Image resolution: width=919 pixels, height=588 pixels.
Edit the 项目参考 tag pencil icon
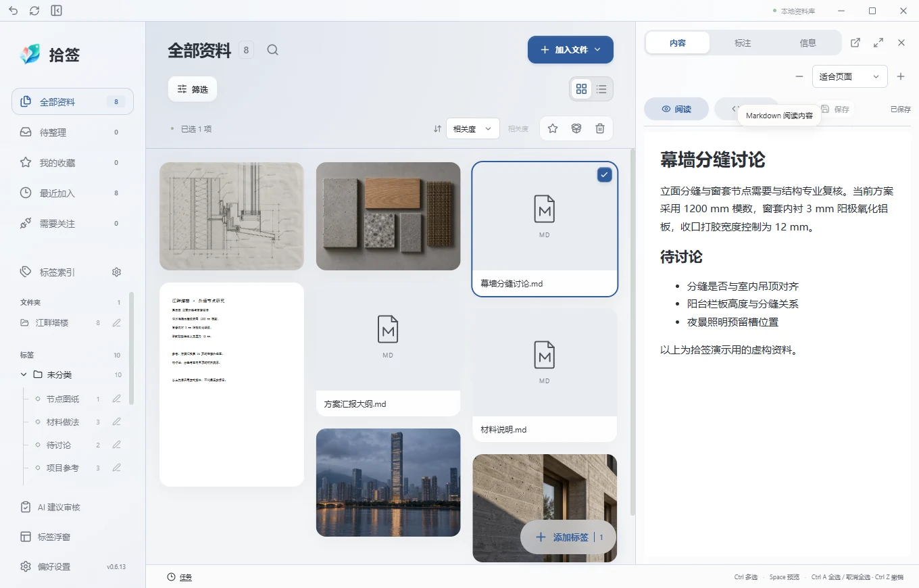click(116, 468)
